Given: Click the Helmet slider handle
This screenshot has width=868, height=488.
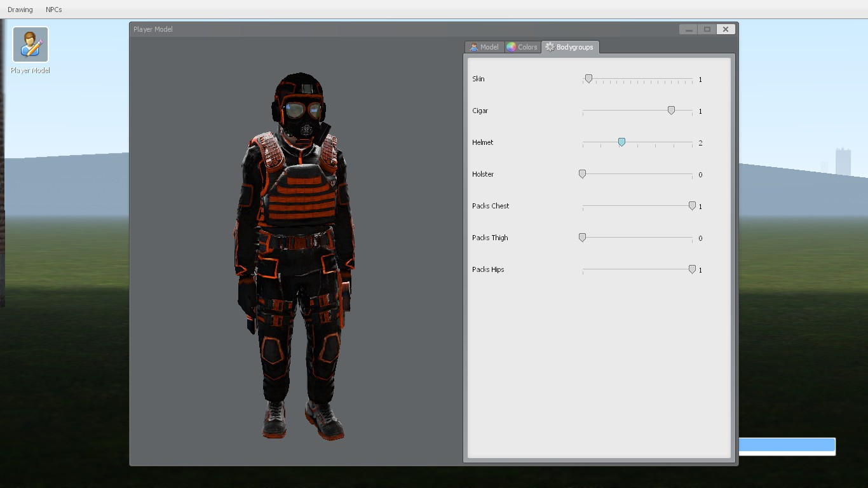Looking at the screenshot, I should (x=621, y=142).
